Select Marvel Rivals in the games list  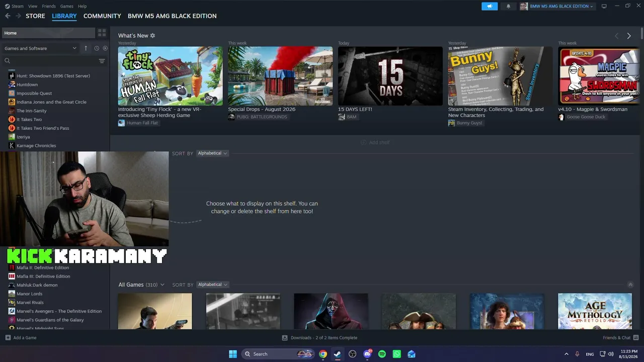point(30,303)
